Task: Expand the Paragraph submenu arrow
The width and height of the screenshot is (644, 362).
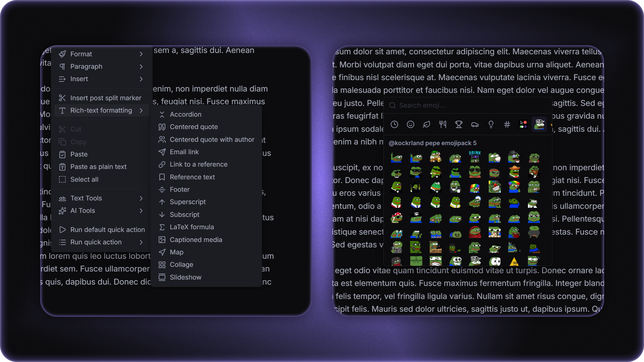Action: click(x=141, y=66)
